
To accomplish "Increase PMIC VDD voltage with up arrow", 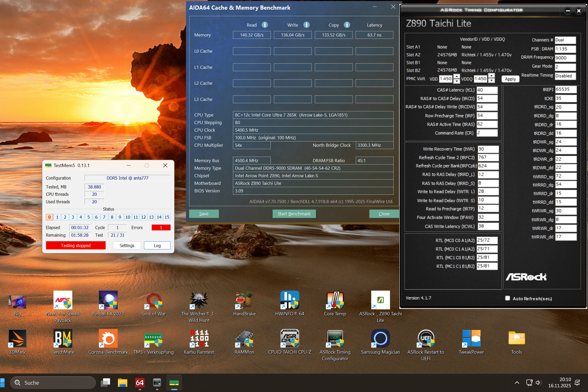I will (x=457, y=76).
